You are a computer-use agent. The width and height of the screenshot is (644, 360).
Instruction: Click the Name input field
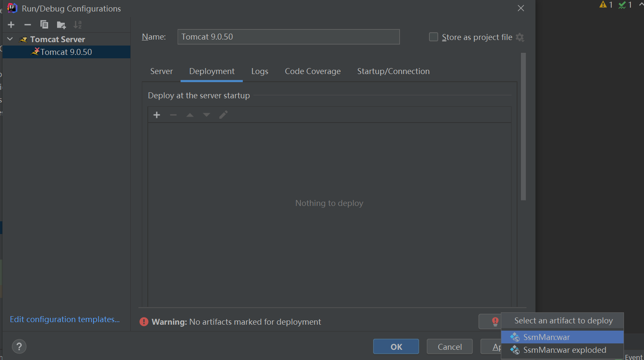288,37
